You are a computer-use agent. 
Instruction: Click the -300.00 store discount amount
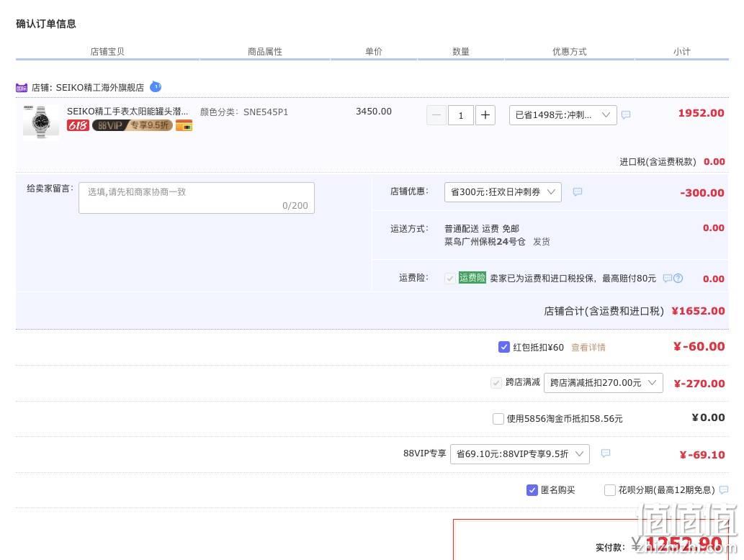click(702, 193)
